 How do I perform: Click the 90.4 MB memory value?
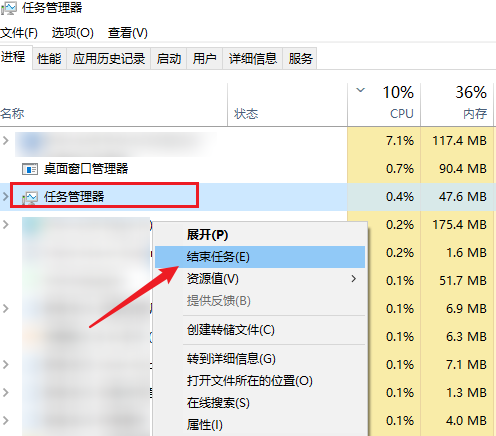pyautogui.click(x=463, y=168)
